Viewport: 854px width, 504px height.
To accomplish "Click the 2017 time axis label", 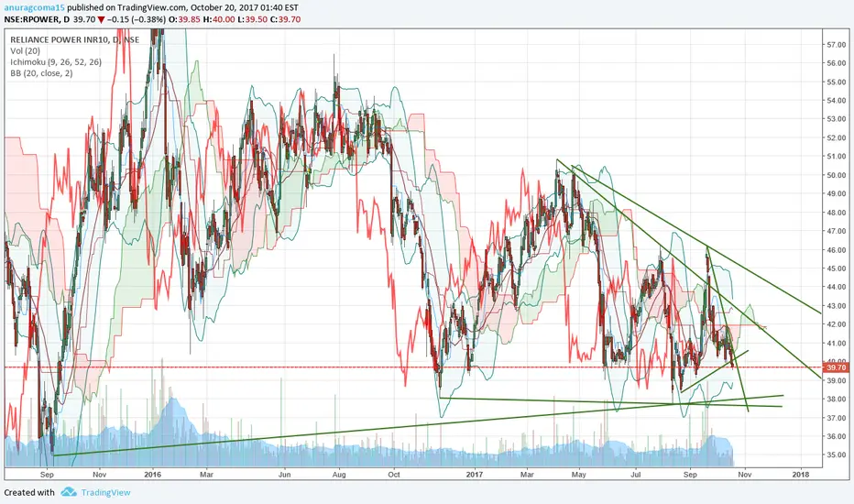I will click(x=475, y=475).
